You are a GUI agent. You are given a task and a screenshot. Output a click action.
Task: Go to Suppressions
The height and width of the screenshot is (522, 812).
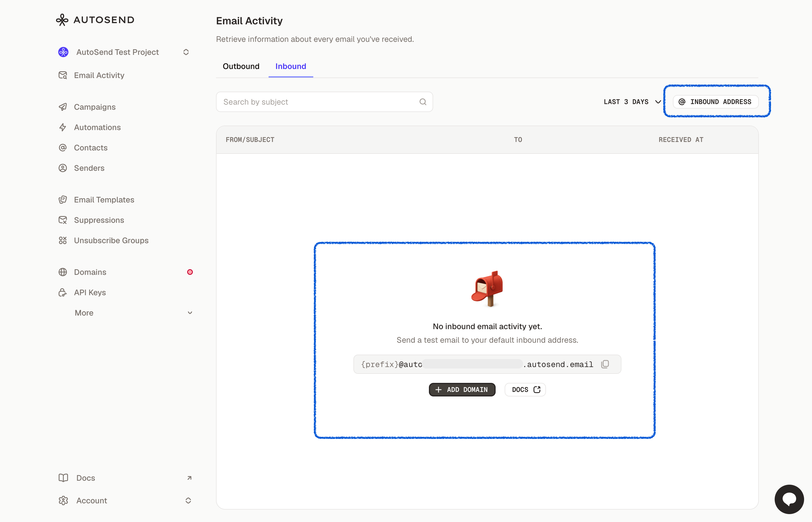(x=99, y=220)
